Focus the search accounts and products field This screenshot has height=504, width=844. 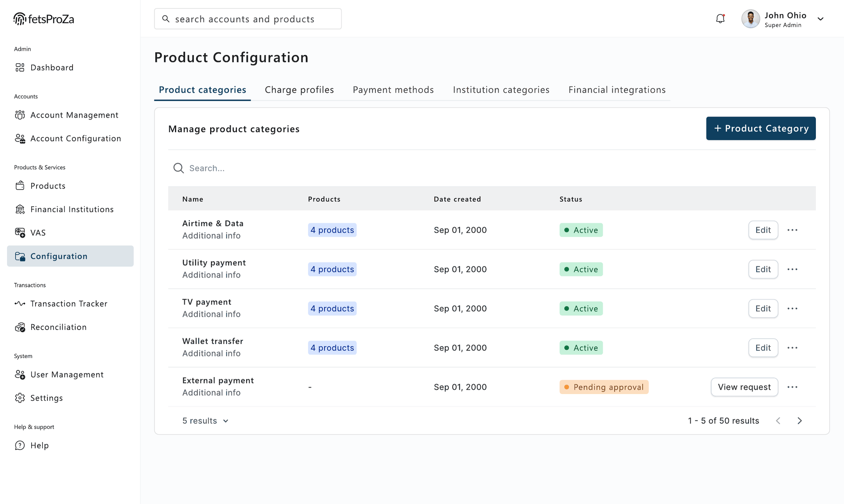(248, 19)
